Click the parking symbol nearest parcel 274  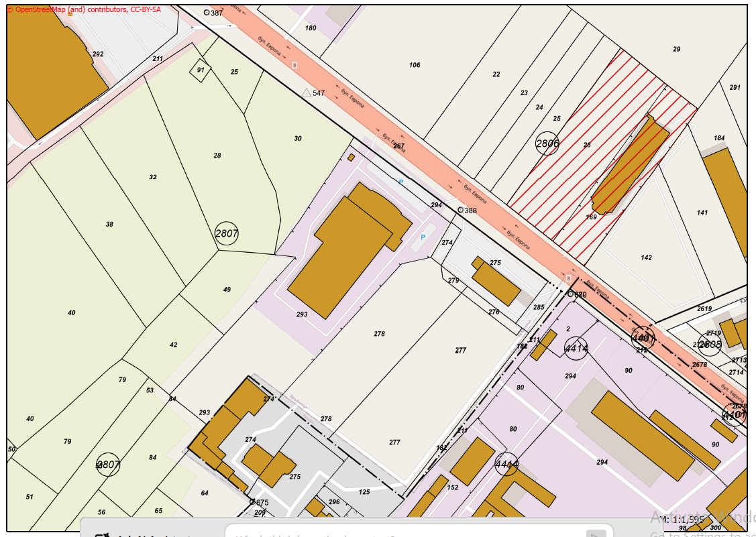(x=423, y=237)
